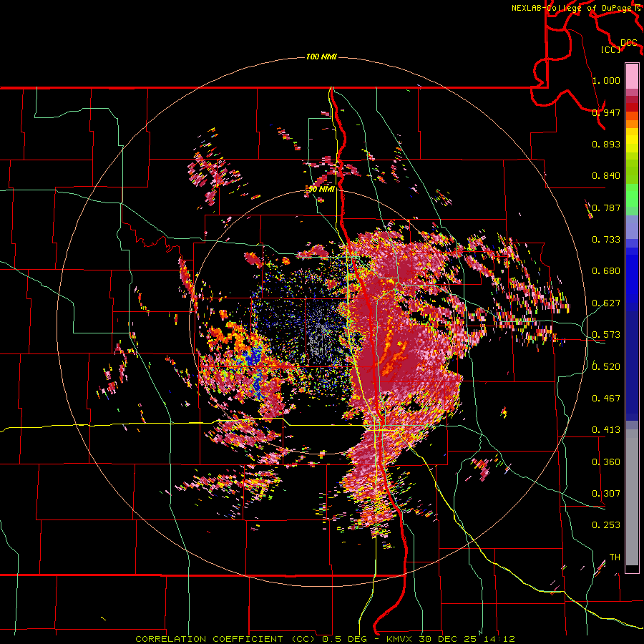Screen dimensions: 644x644
Task: Click the 0.787 legend value
Action: [606, 208]
